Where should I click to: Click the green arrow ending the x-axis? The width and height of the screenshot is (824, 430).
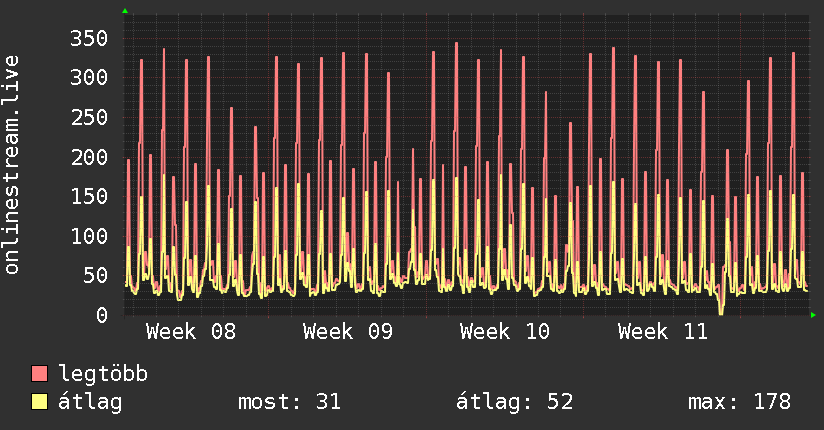[814, 315]
